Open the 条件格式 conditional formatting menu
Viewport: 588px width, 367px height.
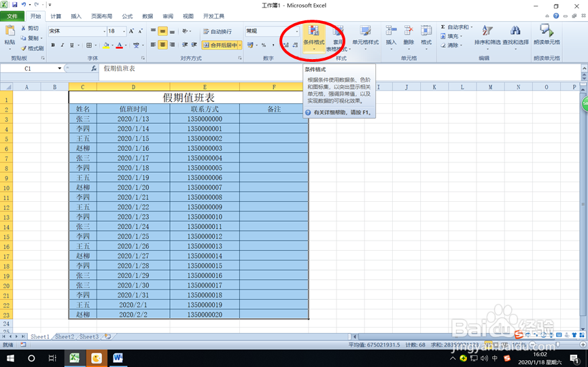click(x=314, y=37)
